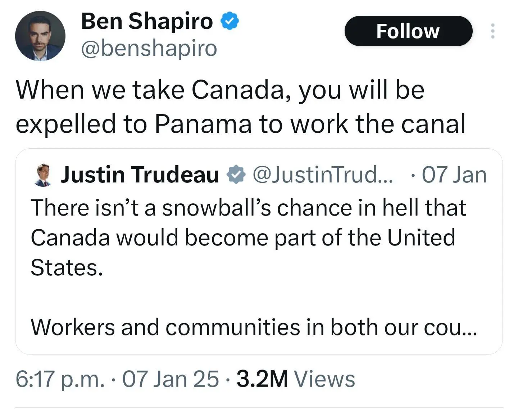View the 3.2M Views analytics
The image size is (518, 420).
[x=296, y=379]
